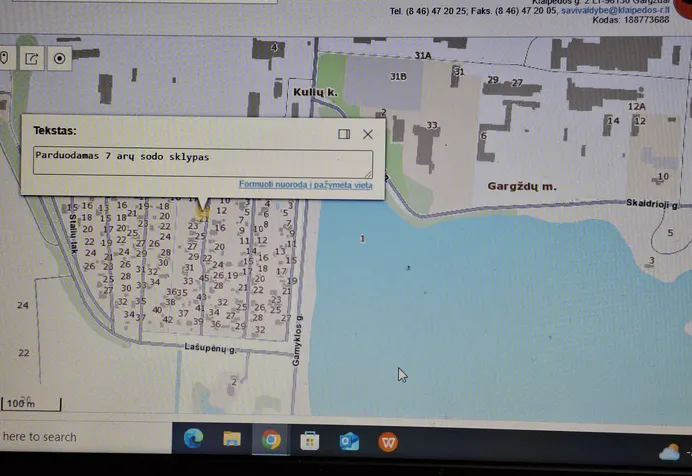Click the lake label '1' on the water
692x476 pixels.
362,239
